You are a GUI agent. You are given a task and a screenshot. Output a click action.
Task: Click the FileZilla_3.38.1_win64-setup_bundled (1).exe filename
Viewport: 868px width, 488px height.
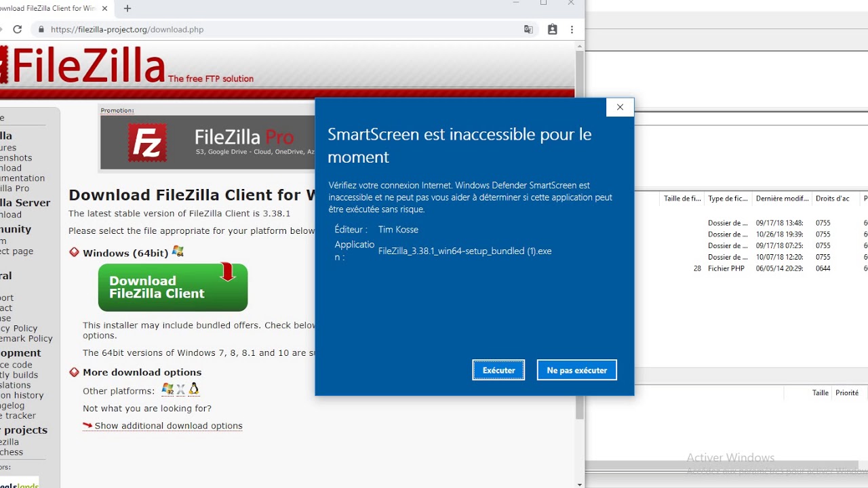pos(465,251)
